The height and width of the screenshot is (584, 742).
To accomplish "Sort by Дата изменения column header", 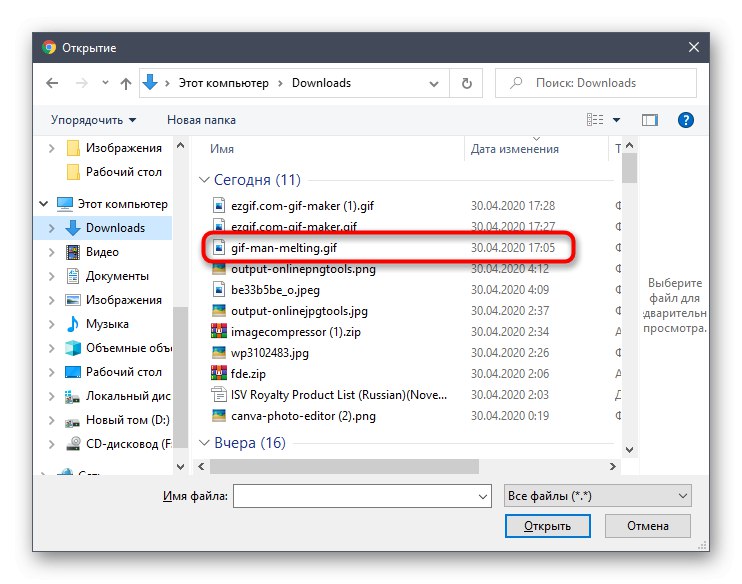I will (x=514, y=149).
